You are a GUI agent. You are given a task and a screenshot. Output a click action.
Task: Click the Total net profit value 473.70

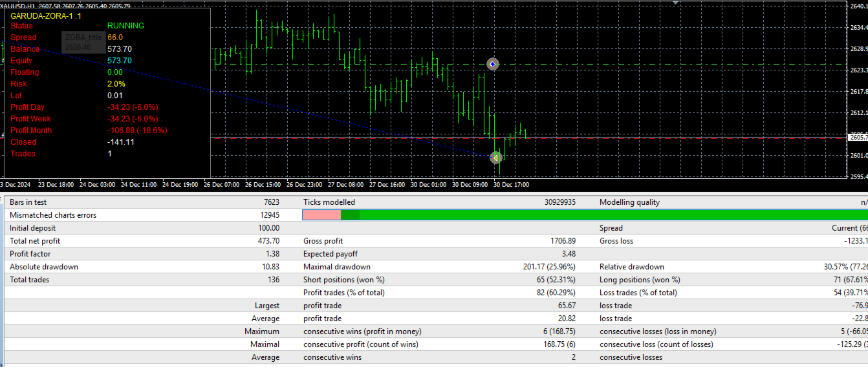click(268, 241)
